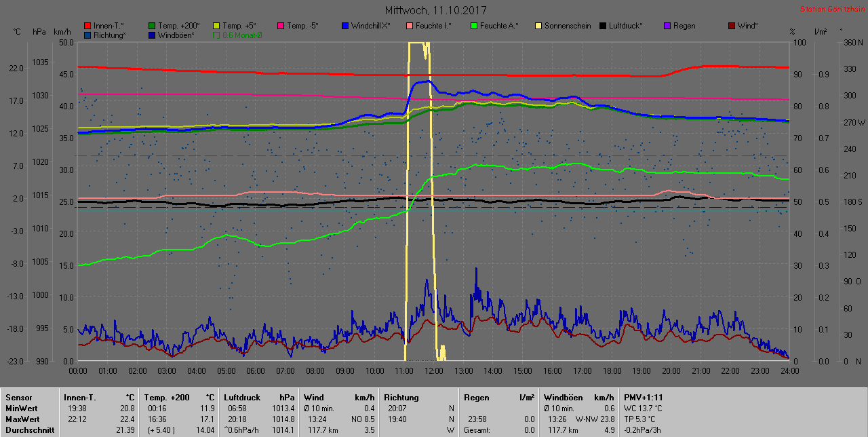This screenshot has height=437, width=868.
Task: Click the 'PMV+1:11' header
Action: (x=643, y=397)
